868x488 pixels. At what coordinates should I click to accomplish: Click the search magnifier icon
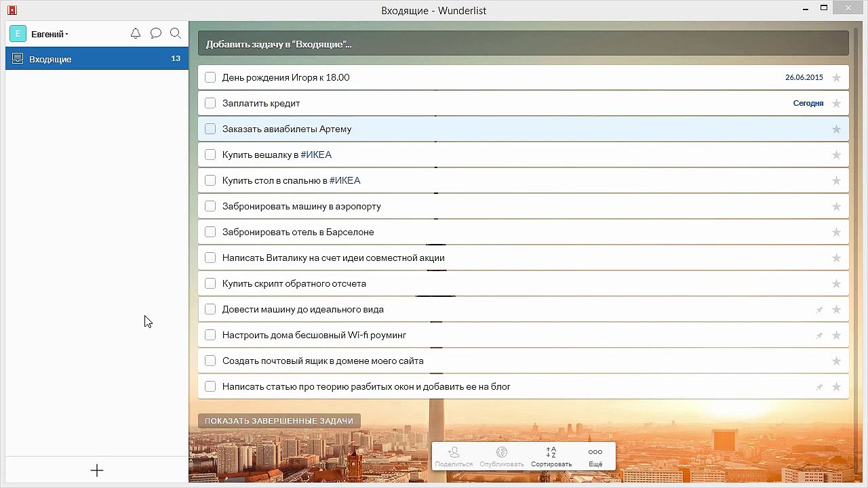coord(176,33)
